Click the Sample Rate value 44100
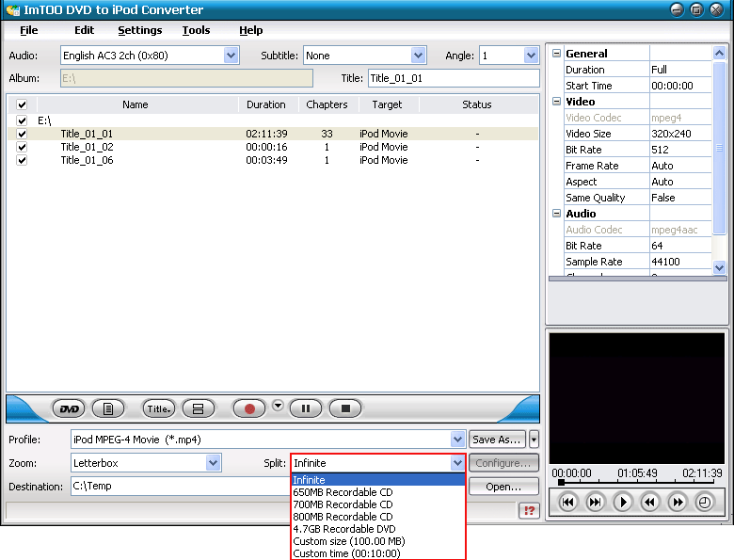 (665, 262)
